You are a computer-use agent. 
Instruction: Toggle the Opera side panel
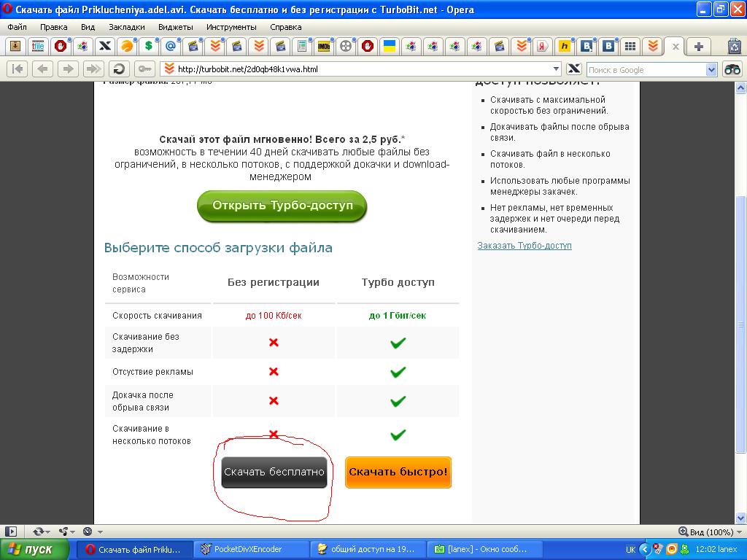(11, 532)
